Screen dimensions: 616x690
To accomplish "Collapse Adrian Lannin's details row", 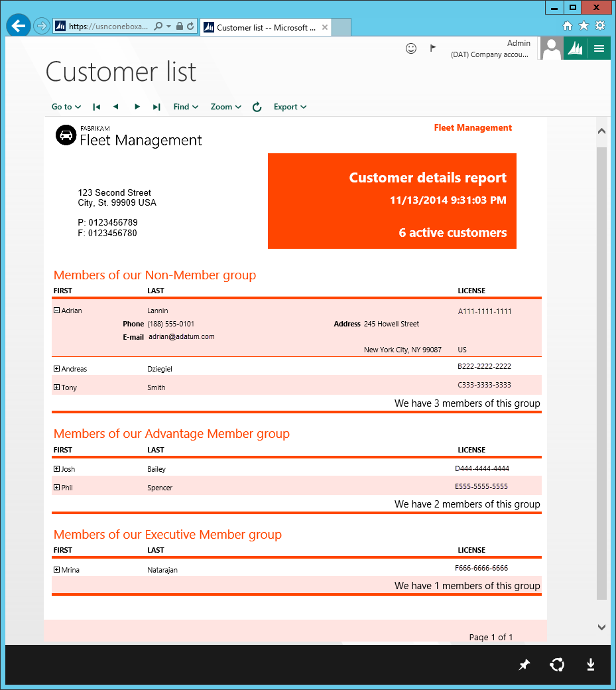I will [x=57, y=310].
